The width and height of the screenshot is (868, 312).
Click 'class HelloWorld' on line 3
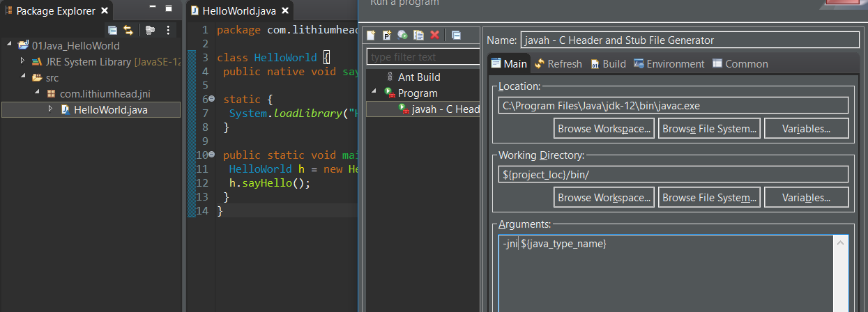(266, 58)
